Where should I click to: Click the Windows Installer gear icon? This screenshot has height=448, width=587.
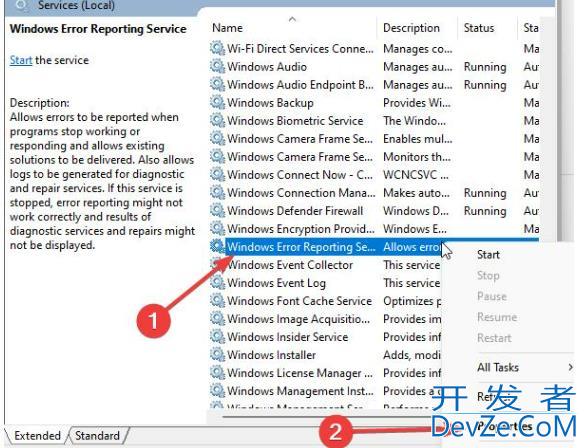point(217,354)
